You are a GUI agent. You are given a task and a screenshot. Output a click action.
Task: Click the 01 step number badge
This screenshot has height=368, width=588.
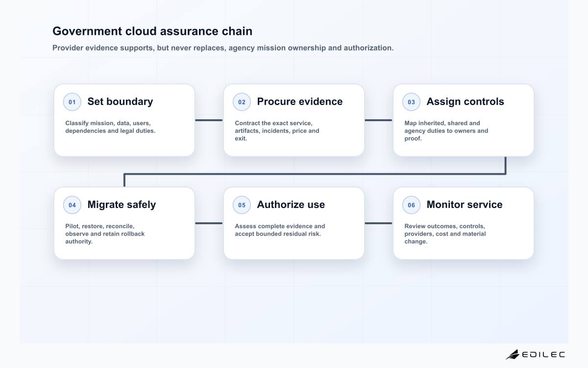[x=72, y=102]
